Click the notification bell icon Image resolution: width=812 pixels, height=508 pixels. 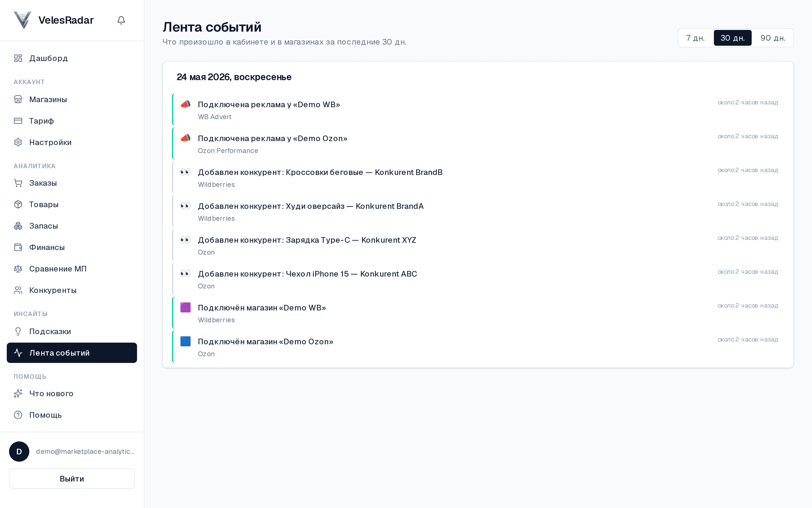pyautogui.click(x=121, y=20)
